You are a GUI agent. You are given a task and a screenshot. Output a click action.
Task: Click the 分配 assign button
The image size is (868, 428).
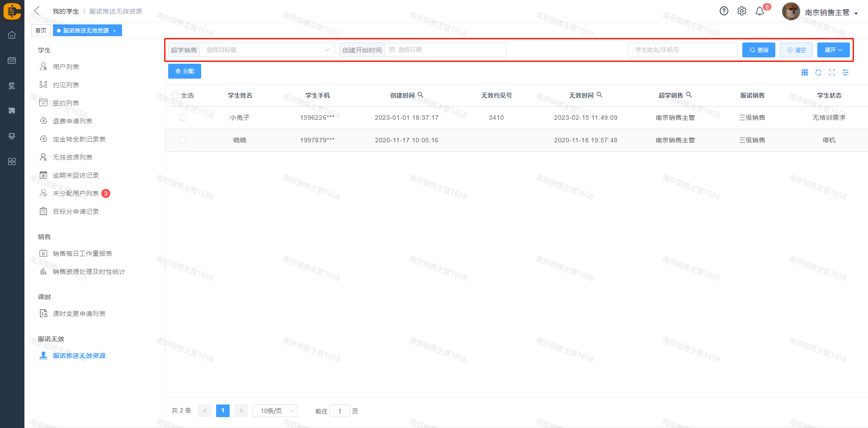pos(184,71)
